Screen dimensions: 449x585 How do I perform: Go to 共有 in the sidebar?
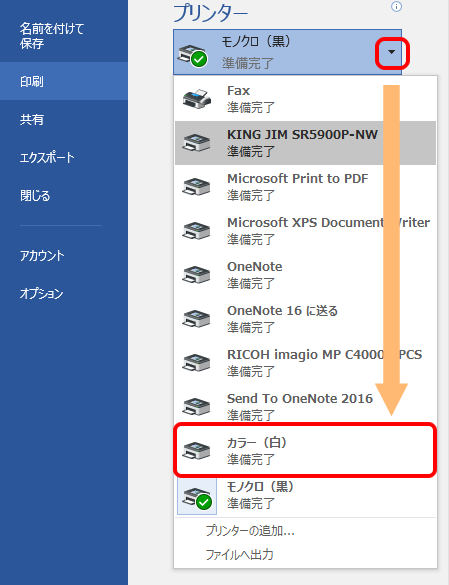point(64,119)
